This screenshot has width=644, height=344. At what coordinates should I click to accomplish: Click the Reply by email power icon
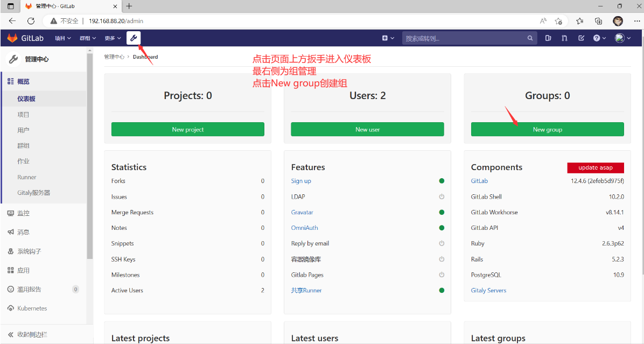pyautogui.click(x=442, y=243)
